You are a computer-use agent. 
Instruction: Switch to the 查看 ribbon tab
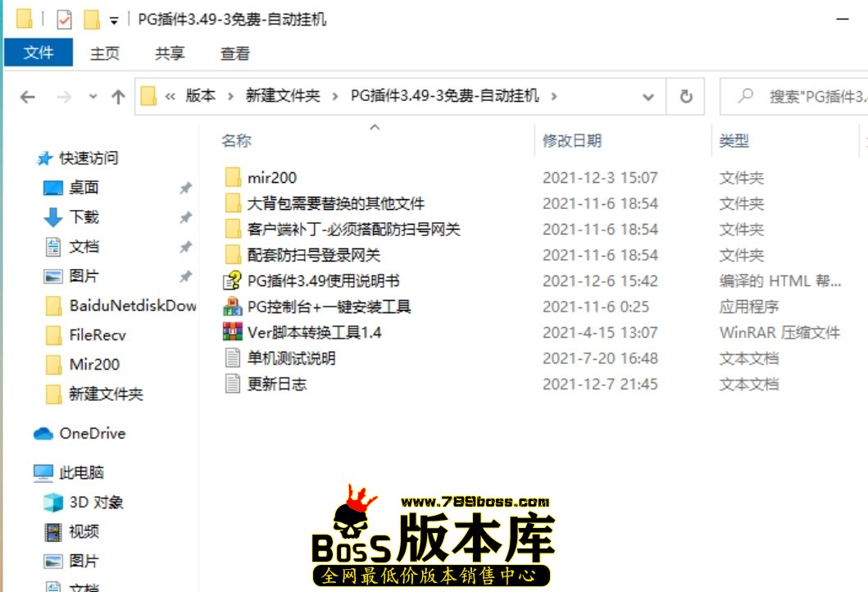pos(234,53)
